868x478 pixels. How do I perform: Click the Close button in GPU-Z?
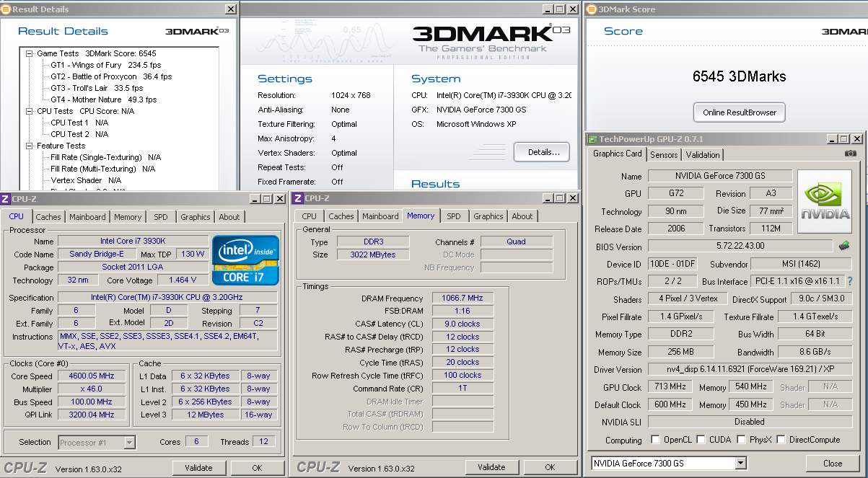(833, 464)
